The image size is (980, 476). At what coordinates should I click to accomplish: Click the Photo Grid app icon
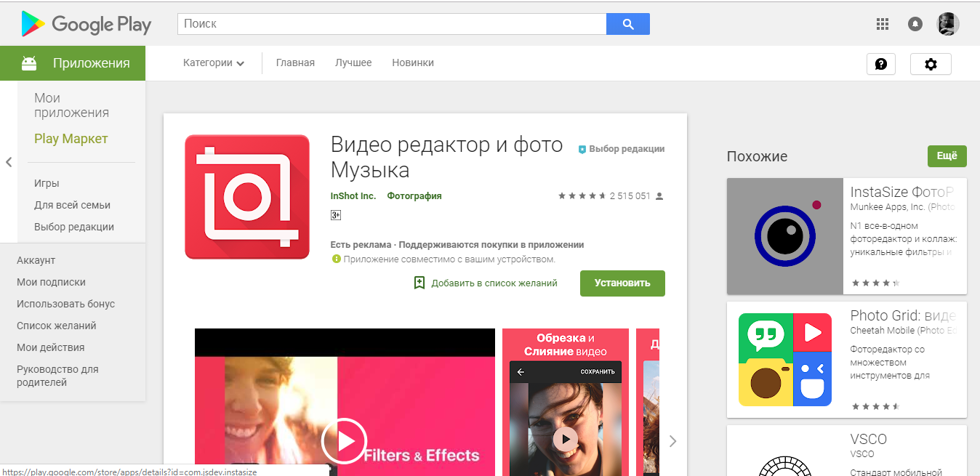tap(785, 360)
